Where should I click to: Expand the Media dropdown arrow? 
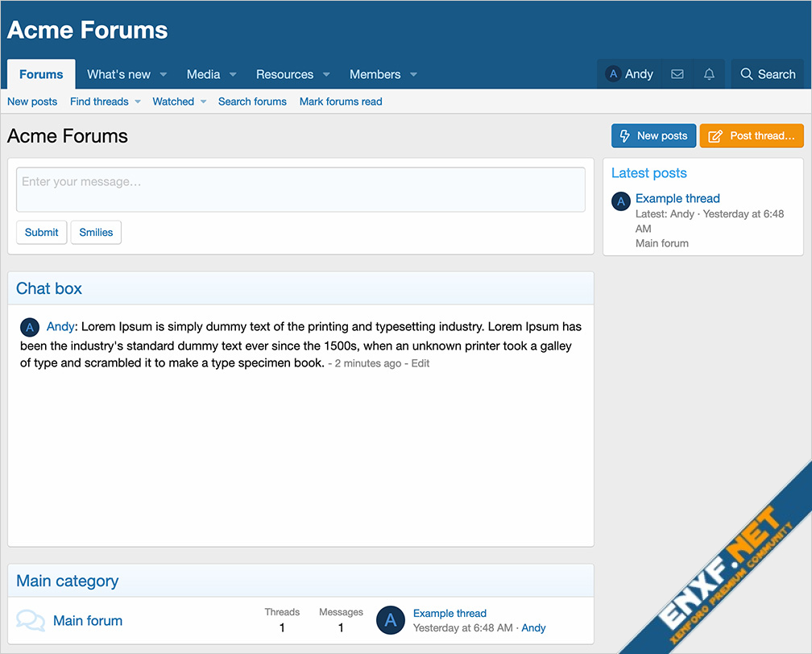233,75
